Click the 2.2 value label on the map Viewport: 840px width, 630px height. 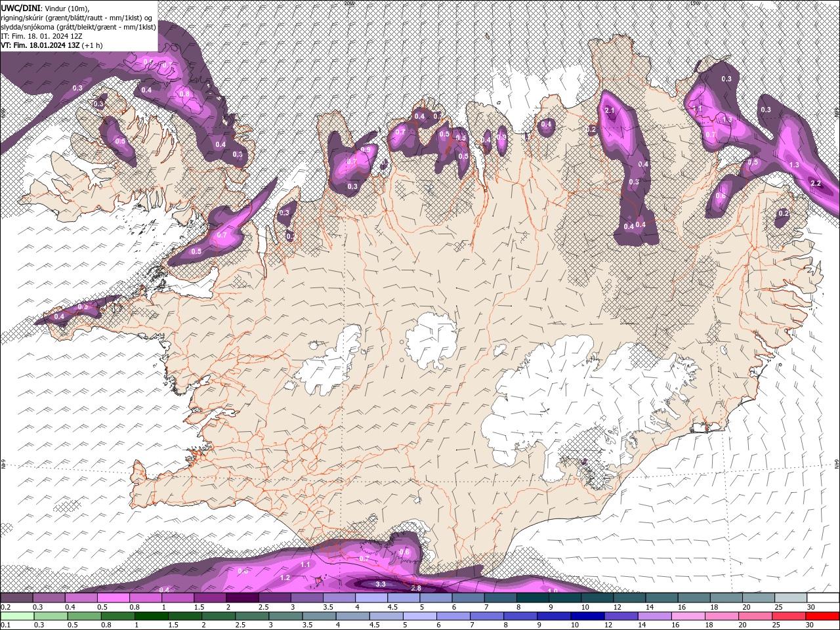pos(816,183)
